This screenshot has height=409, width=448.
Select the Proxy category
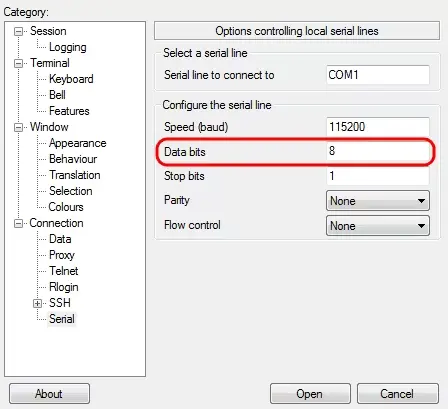coord(62,255)
